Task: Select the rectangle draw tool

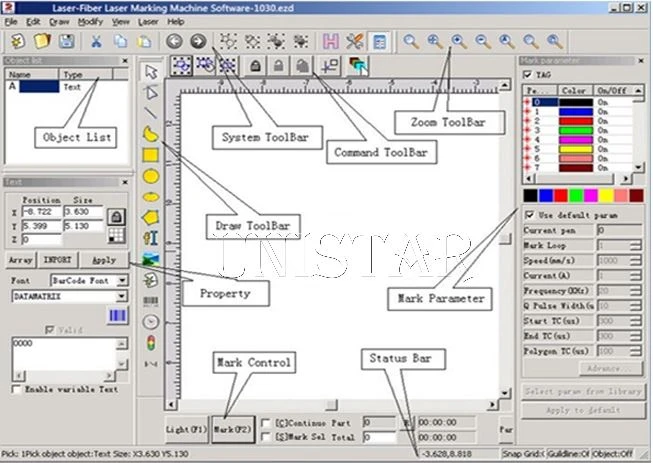Action: tap(150, 155)
